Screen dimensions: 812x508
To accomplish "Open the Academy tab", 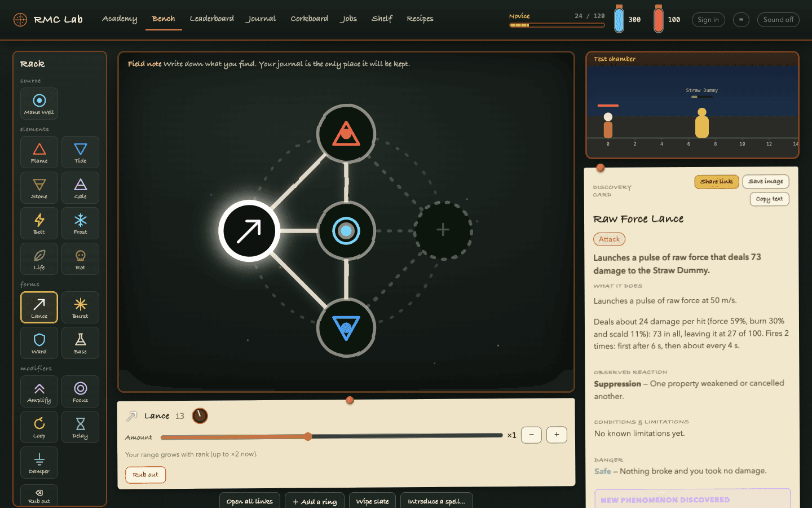I will point(120,19).
